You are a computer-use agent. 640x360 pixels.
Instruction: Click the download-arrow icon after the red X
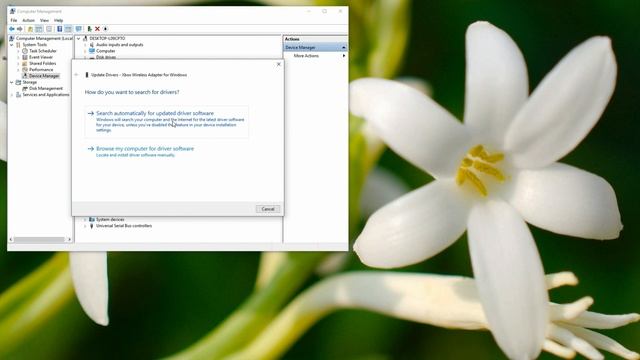click(x=105, y=29)
